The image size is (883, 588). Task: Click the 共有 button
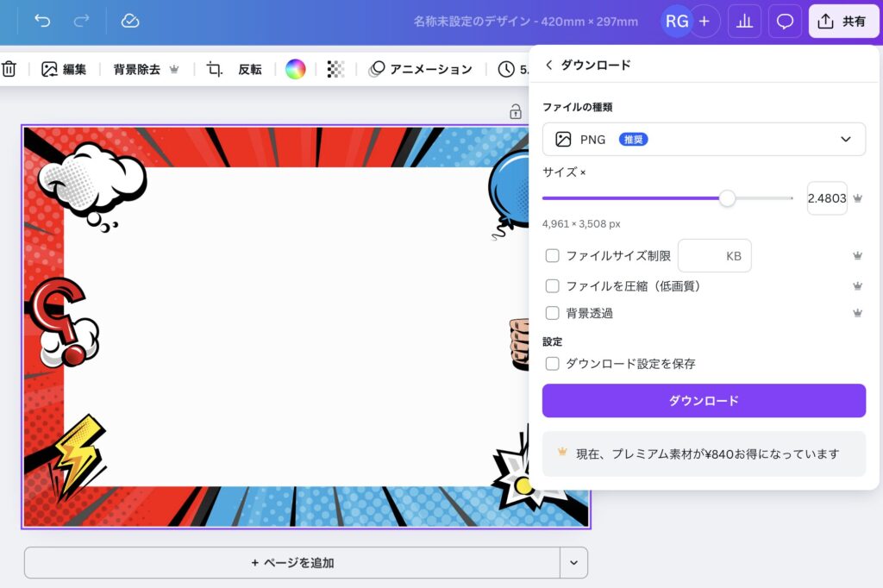click(x=843, y=22)
